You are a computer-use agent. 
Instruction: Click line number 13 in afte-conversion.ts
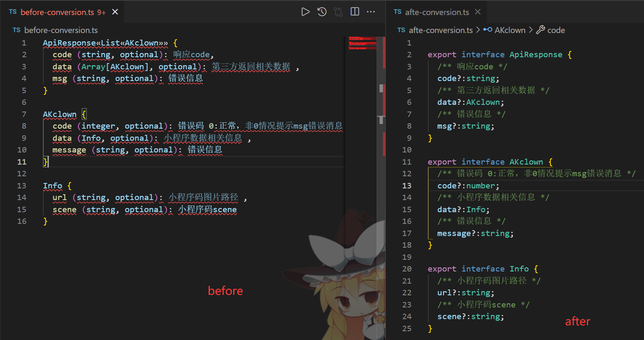pyautogui.click(x=407, y=185)
